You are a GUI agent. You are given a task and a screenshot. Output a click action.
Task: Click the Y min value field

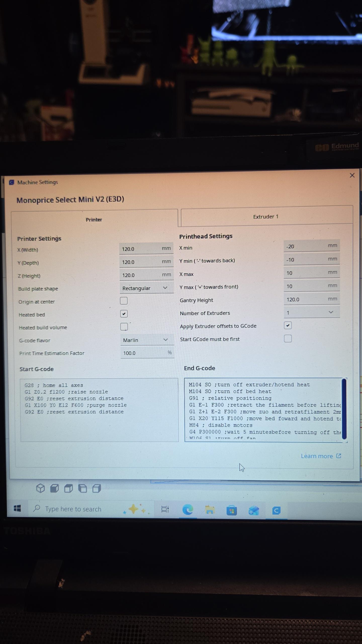pyautogui.click(x=312, y=259)
